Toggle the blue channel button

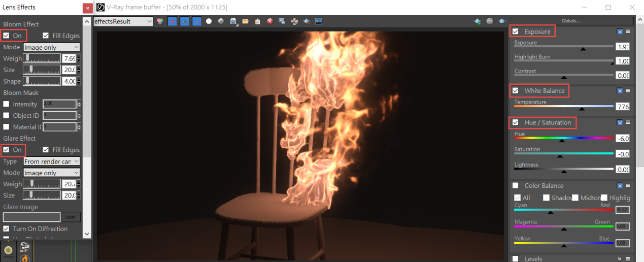coord(196,21)
